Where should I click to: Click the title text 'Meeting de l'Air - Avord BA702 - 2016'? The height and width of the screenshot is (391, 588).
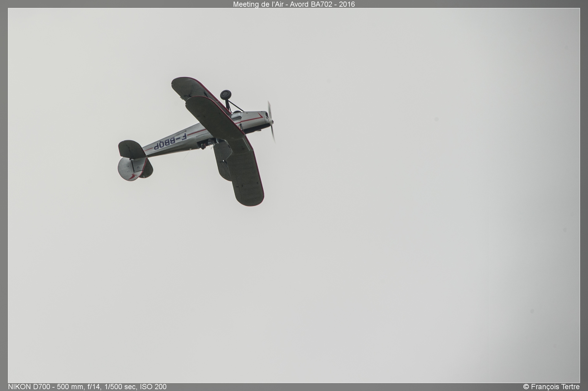[x=294, y=4]
